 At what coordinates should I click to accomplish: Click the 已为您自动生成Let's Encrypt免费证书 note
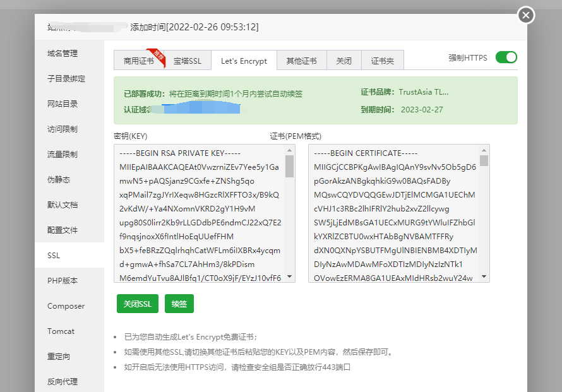pos(190,337)
